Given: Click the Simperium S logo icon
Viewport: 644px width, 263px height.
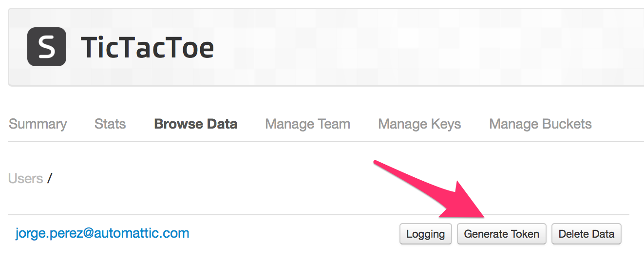Looking at the screenshot, I should (47, 47).
